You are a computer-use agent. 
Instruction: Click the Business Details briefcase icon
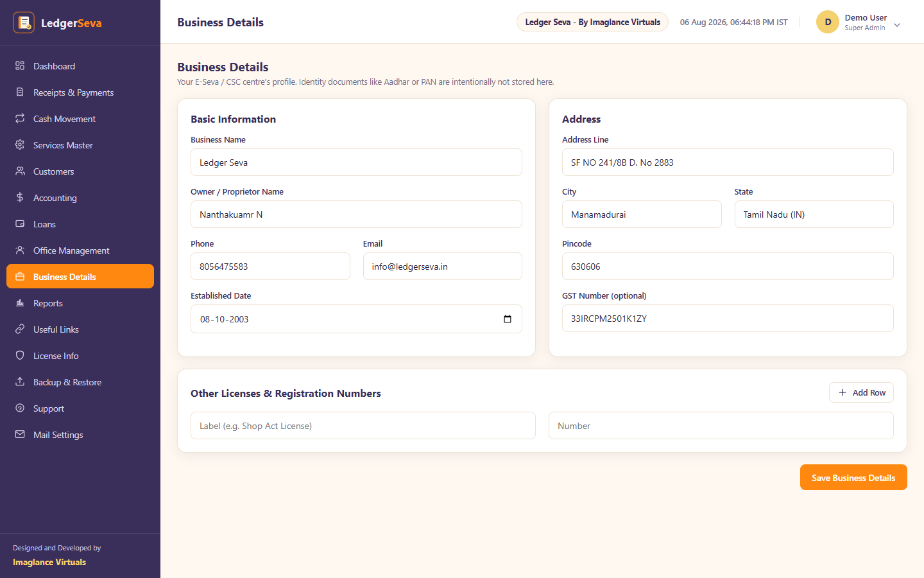point(20,276)
